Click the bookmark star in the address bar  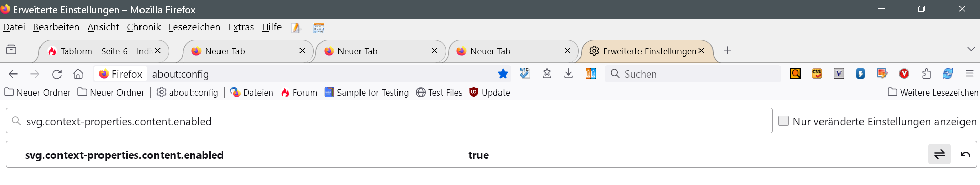[x=503, y=73]
